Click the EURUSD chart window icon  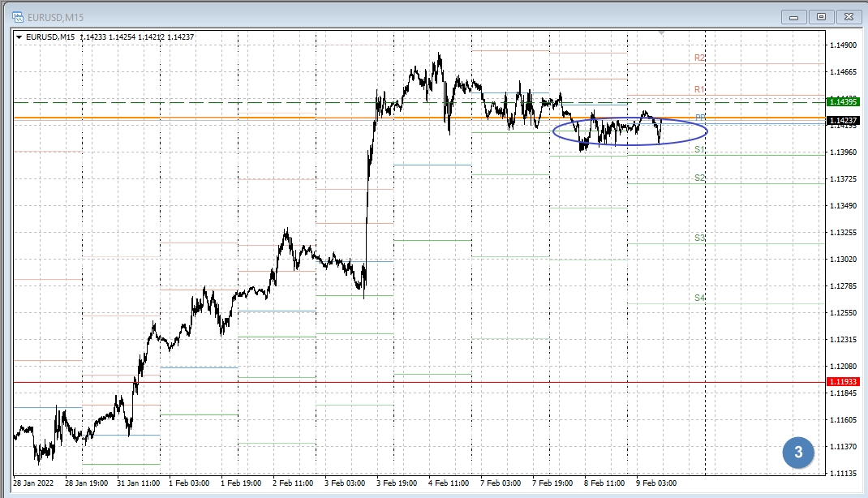click(17, 17)
